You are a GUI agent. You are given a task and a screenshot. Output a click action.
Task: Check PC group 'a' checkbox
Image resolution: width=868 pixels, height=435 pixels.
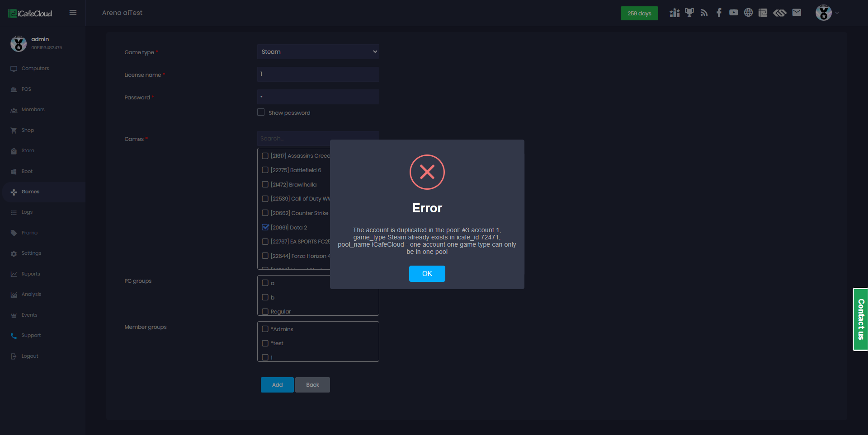point(265,283)
